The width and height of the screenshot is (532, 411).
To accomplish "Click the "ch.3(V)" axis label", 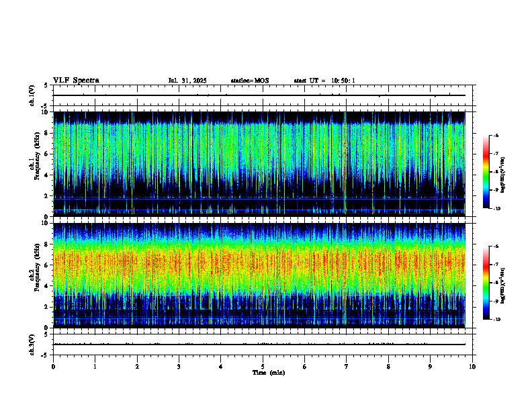I will [x=32, y=345].
